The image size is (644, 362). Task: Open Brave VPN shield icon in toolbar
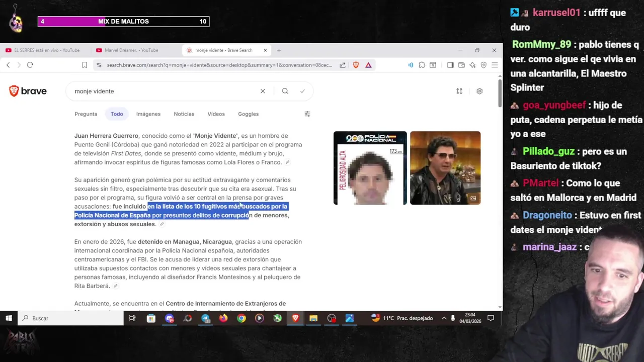tap(484, 65)
